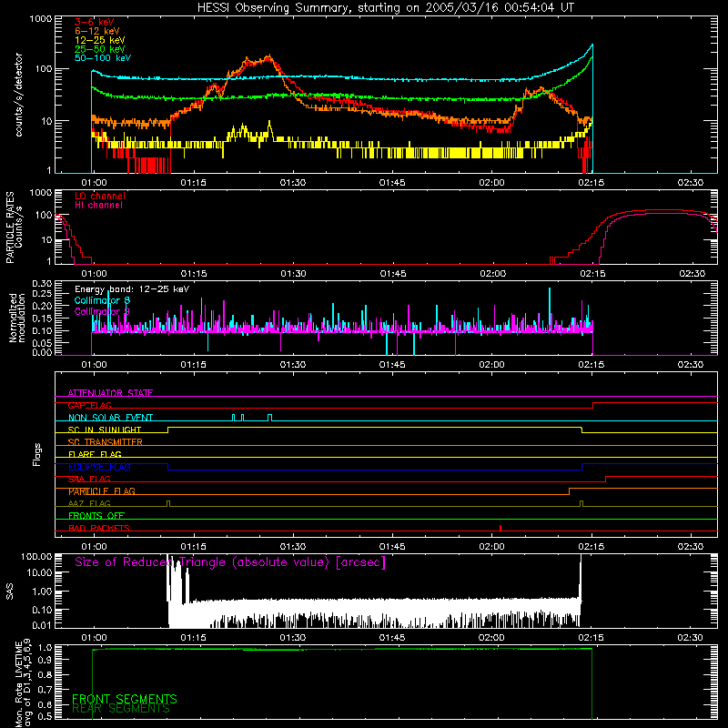The width and height of the screenshot is (728, 728).
Task: Click the GAP_FLAG label
Action: 89,405
